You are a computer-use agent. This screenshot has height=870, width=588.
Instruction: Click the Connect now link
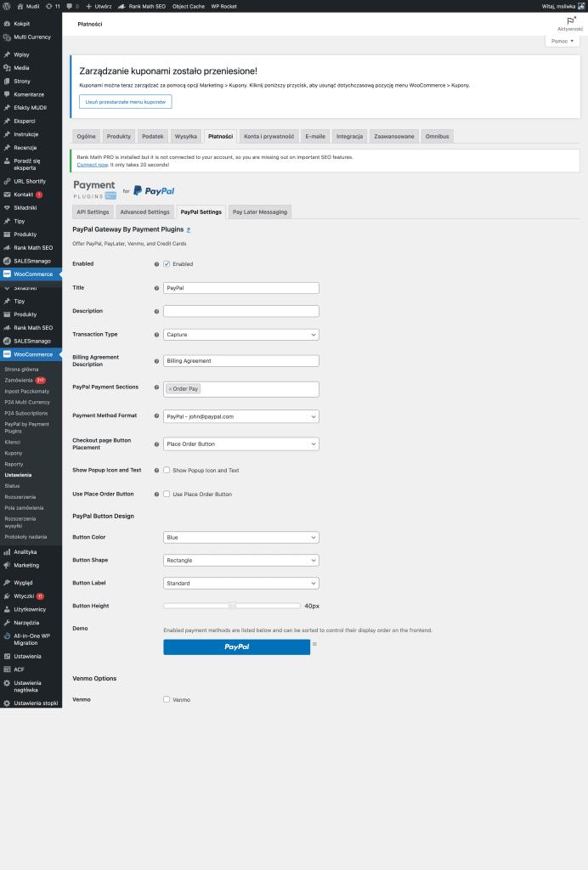click(93, 164)
